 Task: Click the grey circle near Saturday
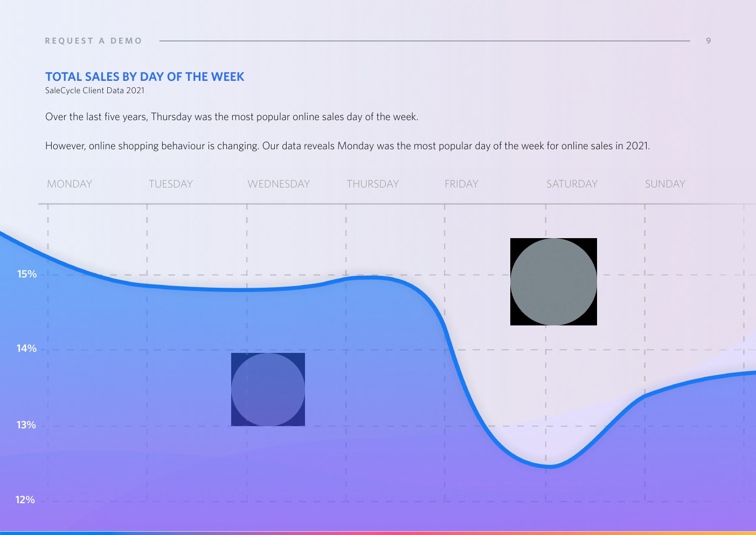553,282
